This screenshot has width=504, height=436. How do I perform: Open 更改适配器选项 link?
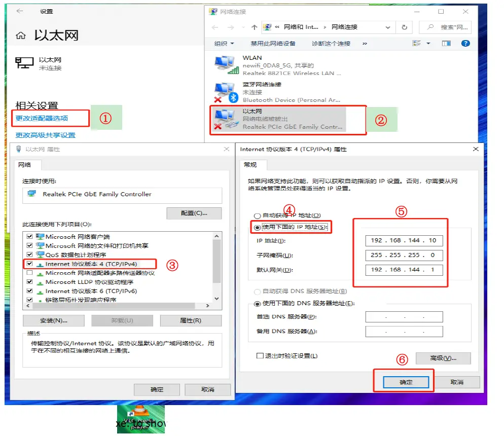coord(42,118)
